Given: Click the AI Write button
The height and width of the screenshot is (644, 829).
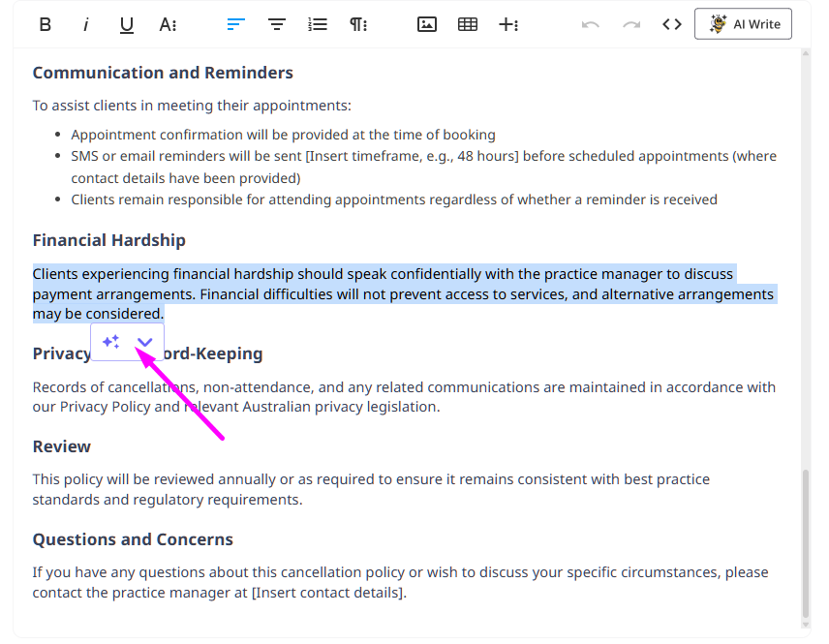Looking at the screenshot, I should (x=744, y=24).
